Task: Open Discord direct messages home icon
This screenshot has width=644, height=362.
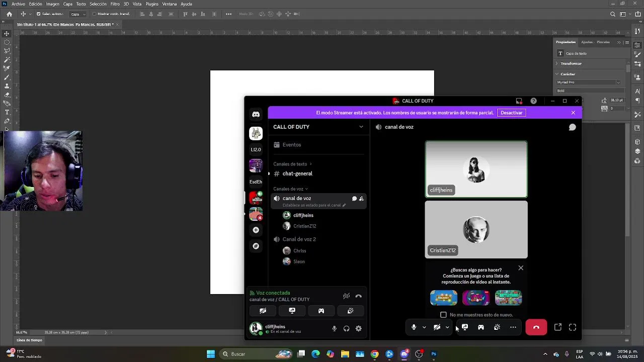Action: (x=256, y=115)
